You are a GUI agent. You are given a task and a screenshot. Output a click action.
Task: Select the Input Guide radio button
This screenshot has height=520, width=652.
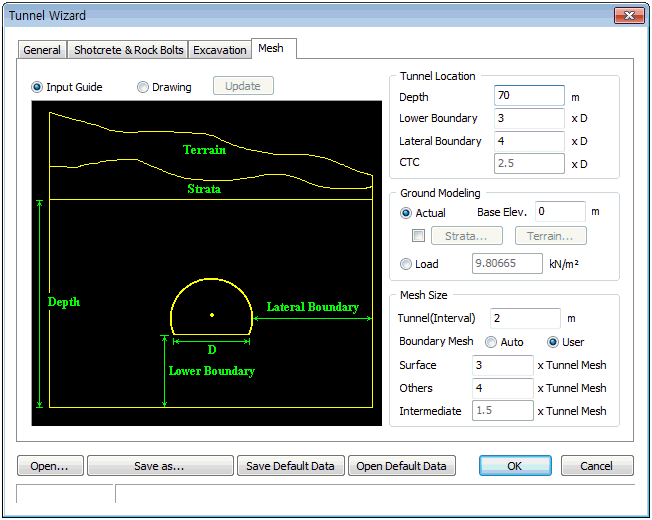38,87
